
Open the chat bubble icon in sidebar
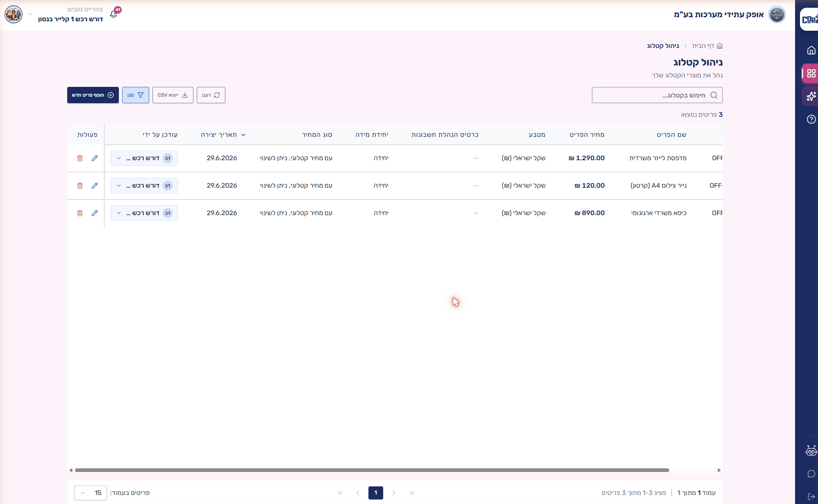pos(811,474)
